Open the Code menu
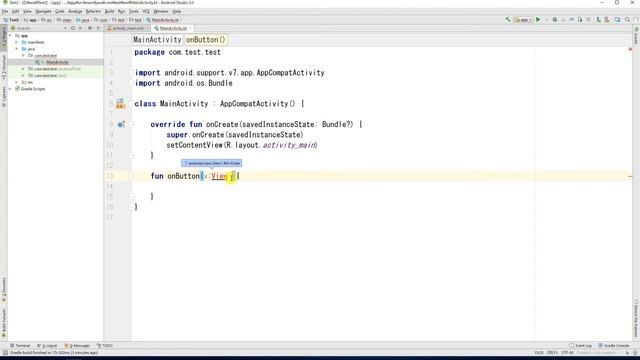The image size is (640, 360). tap(60, 11)
